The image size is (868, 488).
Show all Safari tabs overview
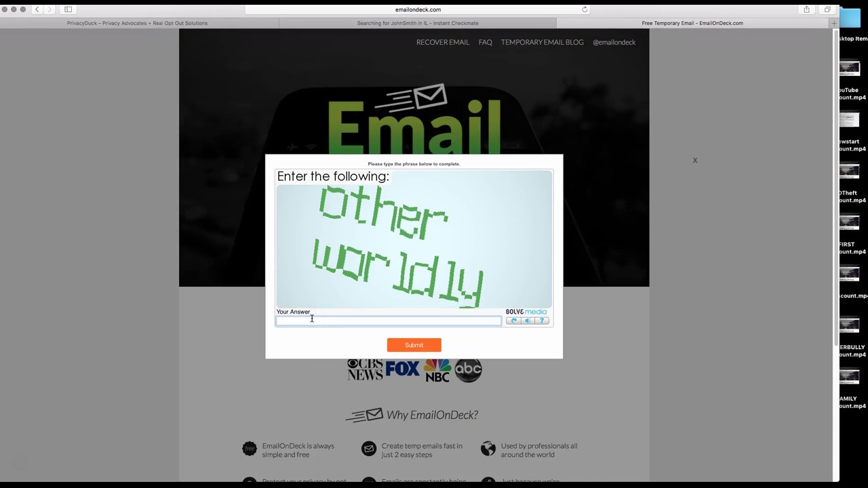(x=827, y=9)
